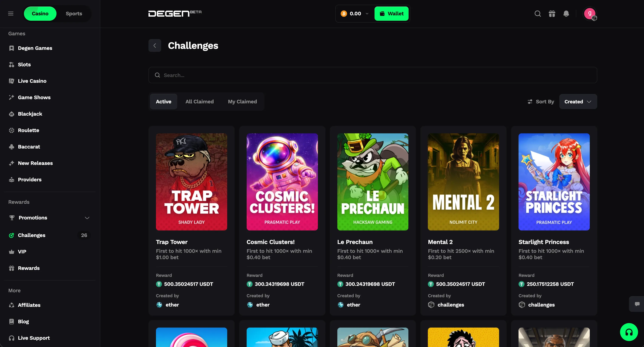This screenshot has width=644, height=347.
Task: Select the All Claimed tab
Action: point(200,102)
